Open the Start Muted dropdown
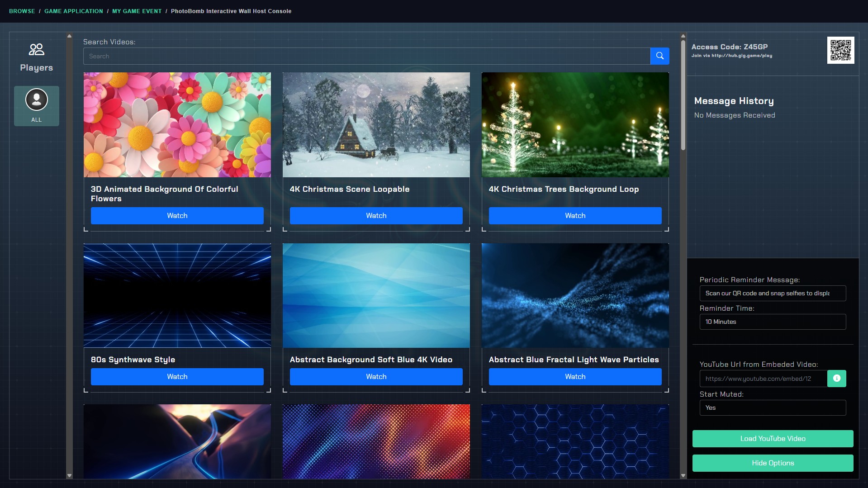Screen dimensions: 868x488 [x=772, y=407]
